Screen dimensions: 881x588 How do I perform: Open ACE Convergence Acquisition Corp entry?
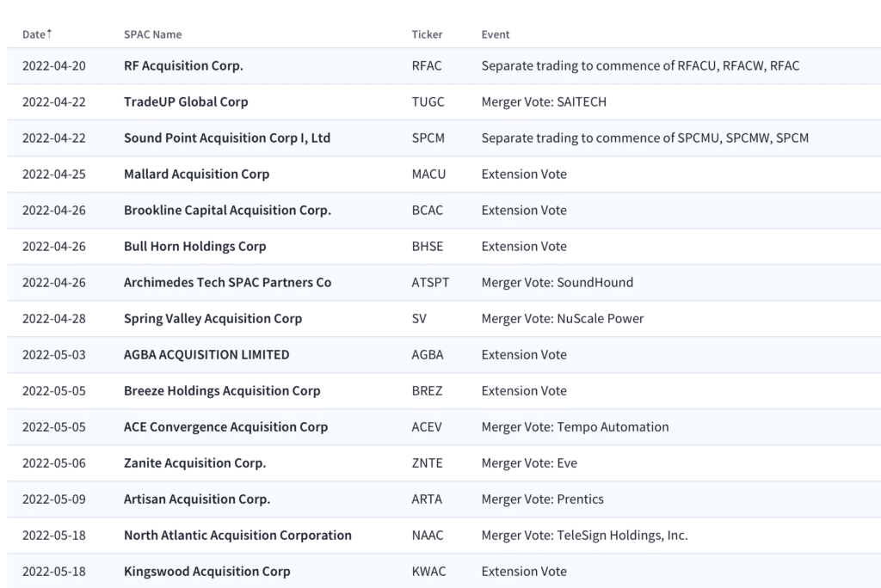[226, 427]
